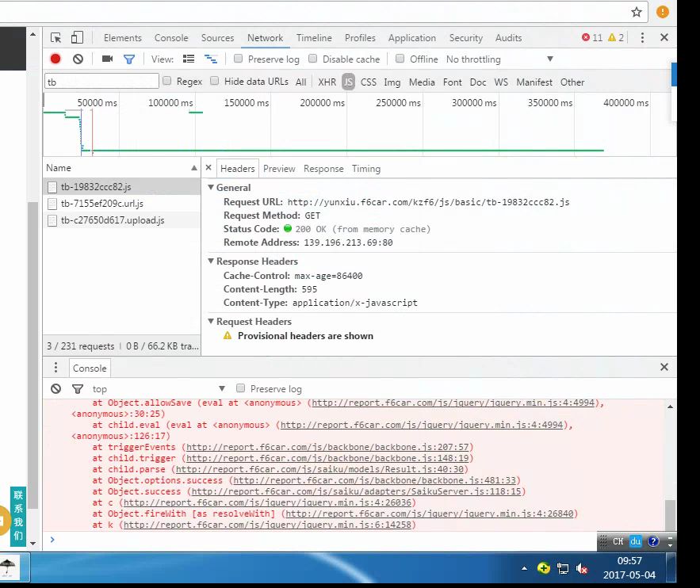
Task: Open the jquery.min.js:6:14258 link
Action: click(x=267, y=525)
